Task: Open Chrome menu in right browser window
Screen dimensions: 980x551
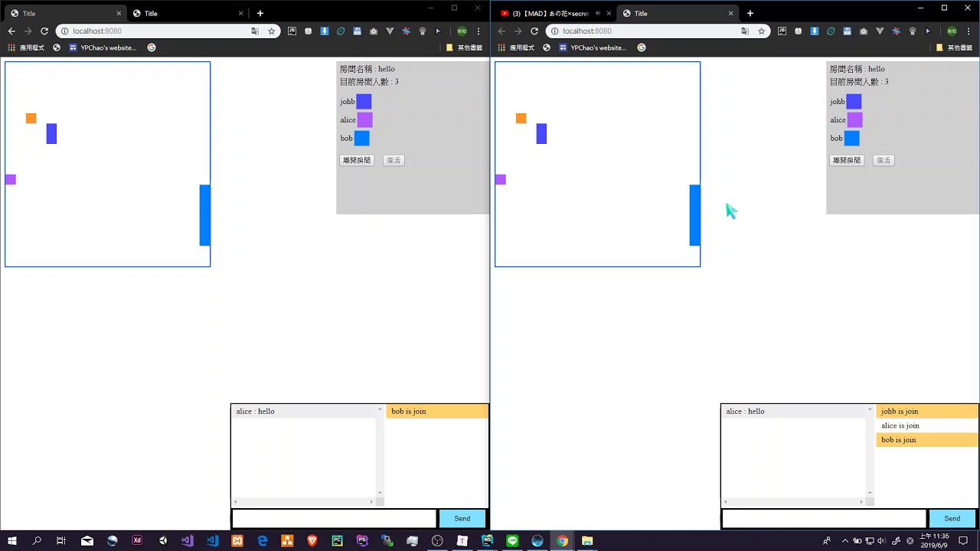Action: [969, 31]
